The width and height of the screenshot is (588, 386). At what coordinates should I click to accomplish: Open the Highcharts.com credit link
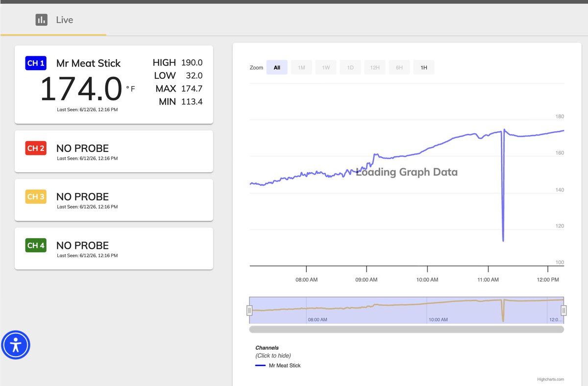[551, 379]
